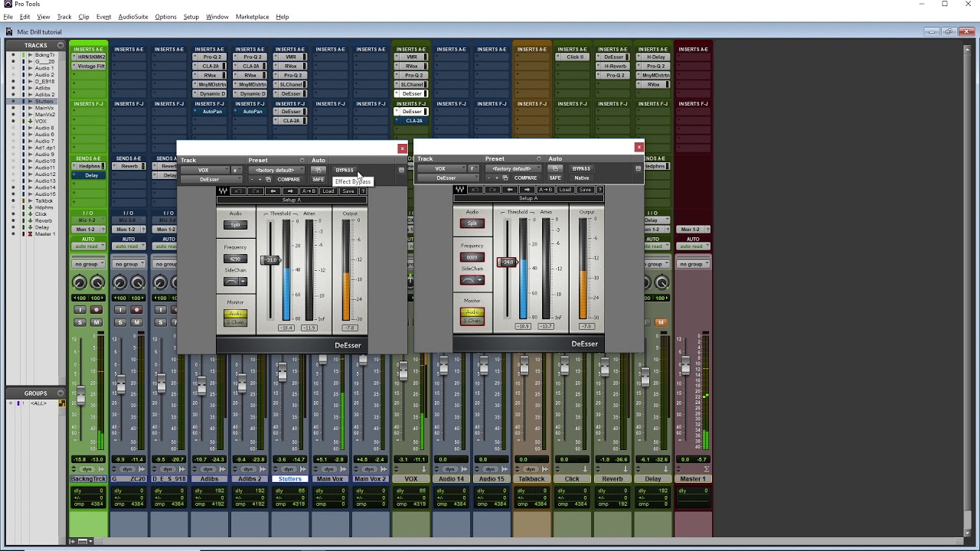
Task: Open the Clip menu
Action: [x=83, y=17]
